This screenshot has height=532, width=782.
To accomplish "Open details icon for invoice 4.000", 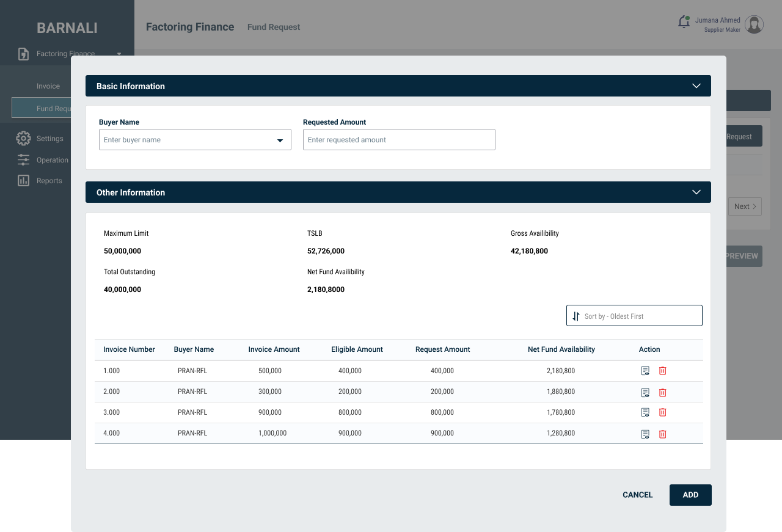I will point(645,434).
